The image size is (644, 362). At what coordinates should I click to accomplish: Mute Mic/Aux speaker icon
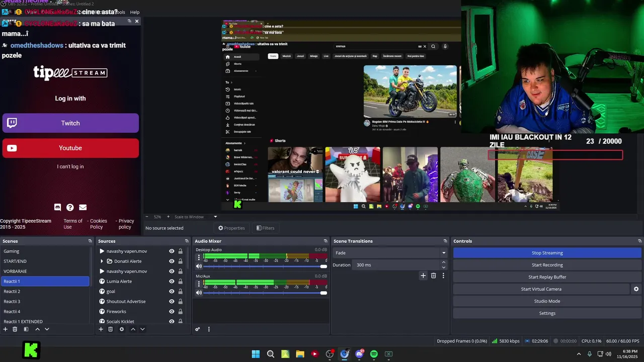(199, 293)
